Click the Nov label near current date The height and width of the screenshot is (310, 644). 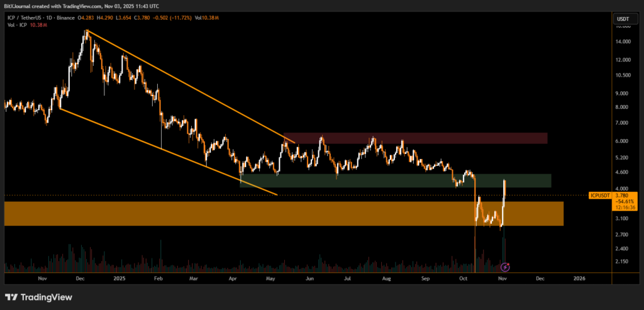tap(501, 277)
